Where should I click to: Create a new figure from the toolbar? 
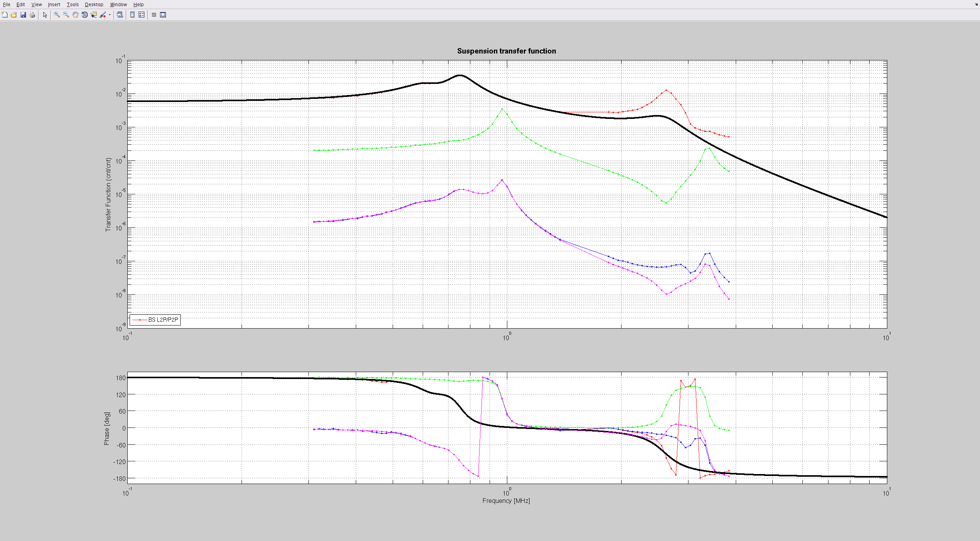[5, 15]
